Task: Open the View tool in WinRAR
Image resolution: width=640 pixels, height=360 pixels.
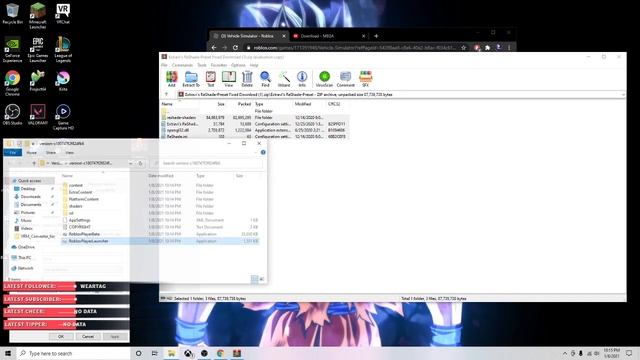Action: [x=229, y=79]
